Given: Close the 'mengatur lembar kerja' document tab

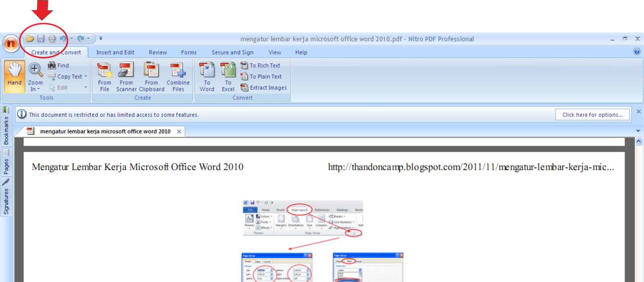Looking at the screenshot, I should point(179,132).
